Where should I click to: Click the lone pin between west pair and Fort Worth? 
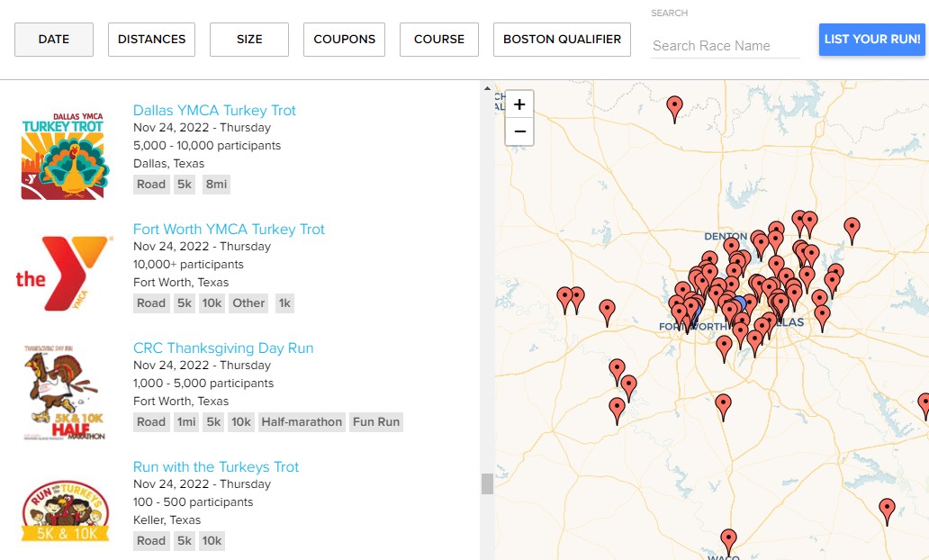tap(607, 312)
